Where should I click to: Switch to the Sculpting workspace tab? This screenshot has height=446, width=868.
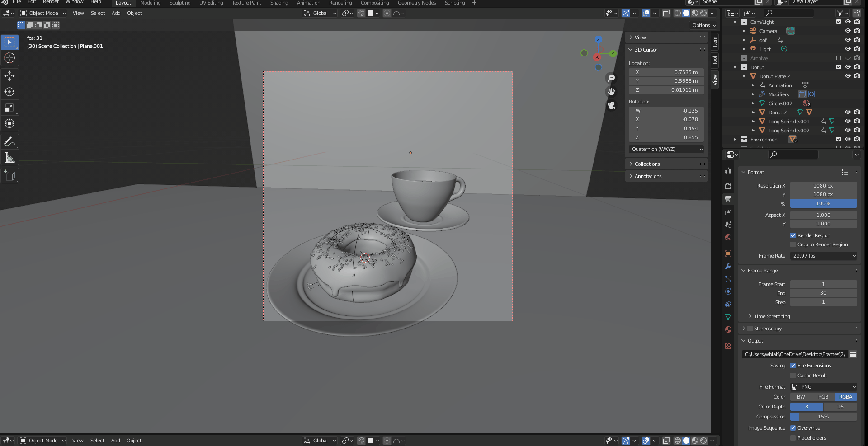point(179,3)
